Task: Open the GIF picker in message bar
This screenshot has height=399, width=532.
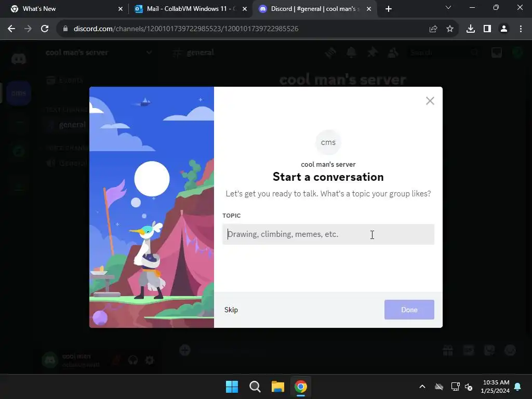Action: (x=469, y=350)
